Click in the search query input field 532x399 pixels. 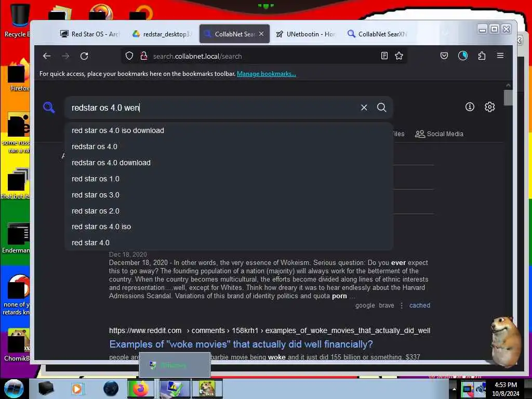click(x=214, y=108)
